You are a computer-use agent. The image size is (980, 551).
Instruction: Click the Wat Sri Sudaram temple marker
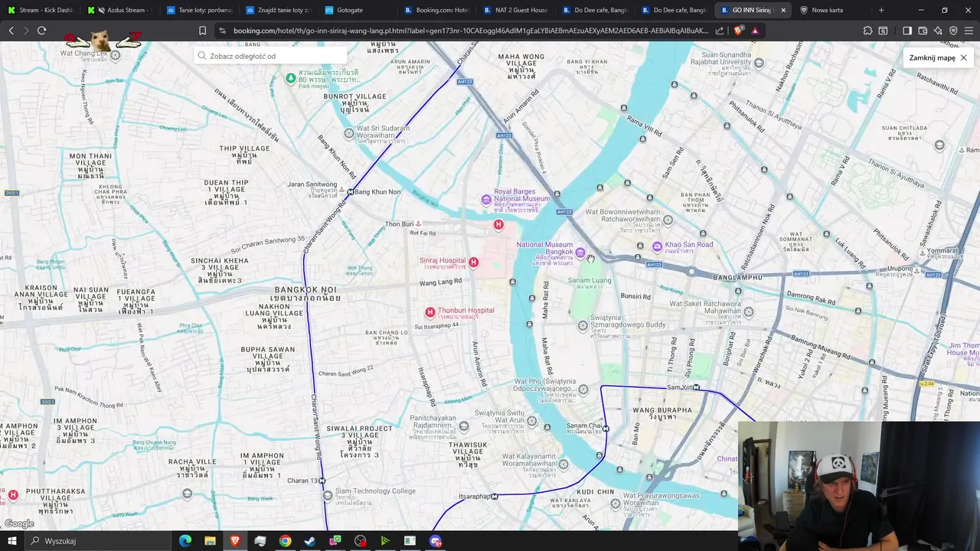pos(349,134)
